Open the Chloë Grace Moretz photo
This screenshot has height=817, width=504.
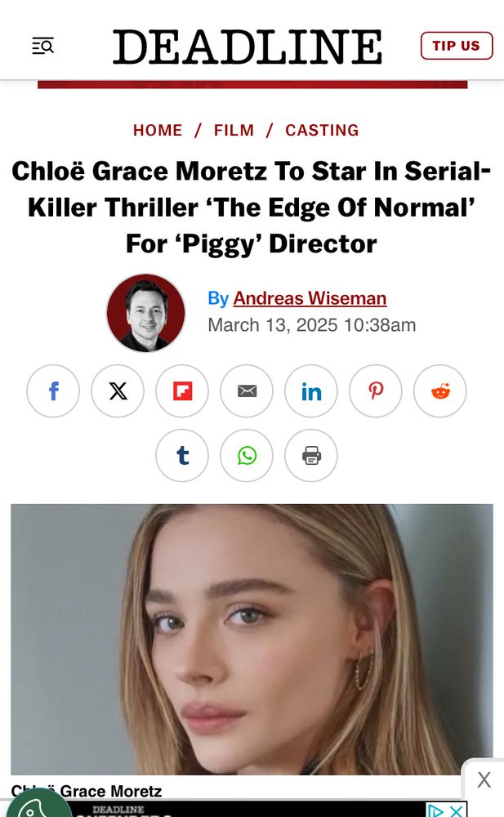[x=252, y=639]
